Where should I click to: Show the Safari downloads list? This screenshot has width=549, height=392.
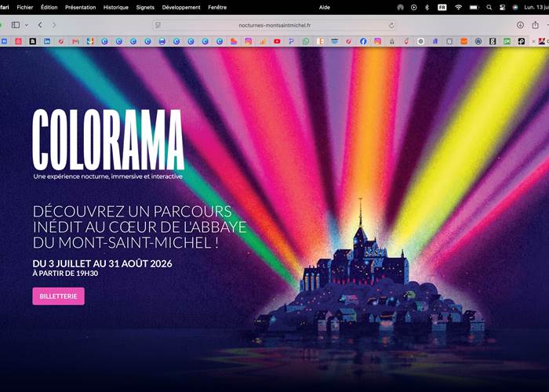520,25
